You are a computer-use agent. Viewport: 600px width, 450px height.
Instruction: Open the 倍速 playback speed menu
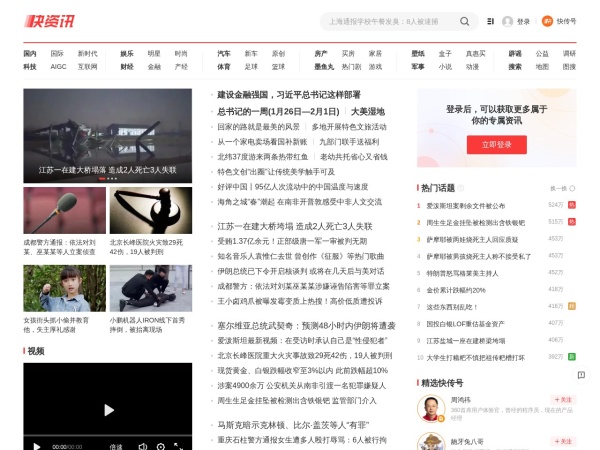[117, 446]
